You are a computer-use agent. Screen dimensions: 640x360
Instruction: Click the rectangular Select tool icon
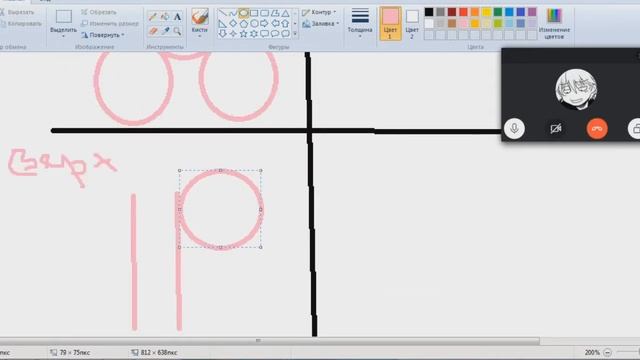(64, 17)
